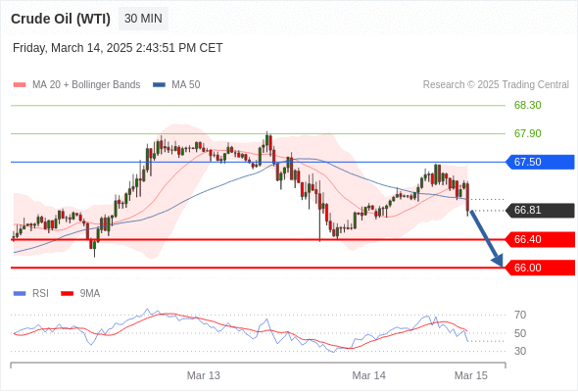Click the 30 MIN timeframe badge
The width and height of the screenshot is (578, 392).
(x=143, y=19)
